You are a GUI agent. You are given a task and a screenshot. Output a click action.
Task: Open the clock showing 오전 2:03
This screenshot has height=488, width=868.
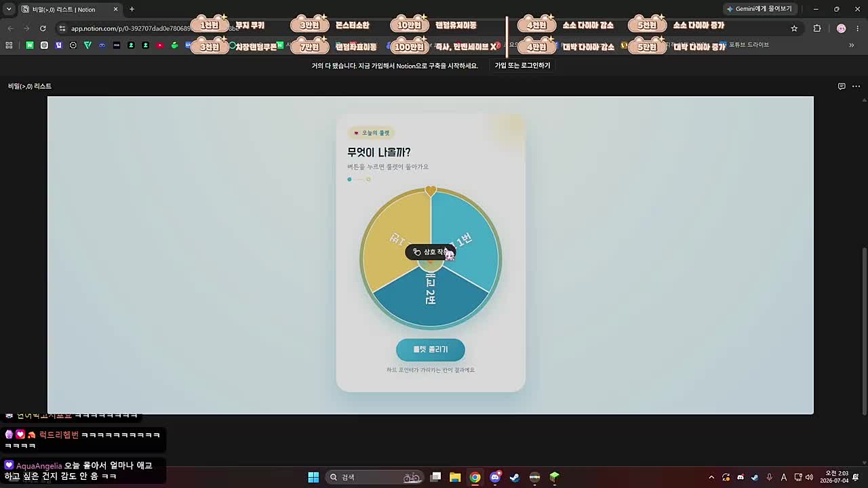pyautogui.click(x=834, y=477)
